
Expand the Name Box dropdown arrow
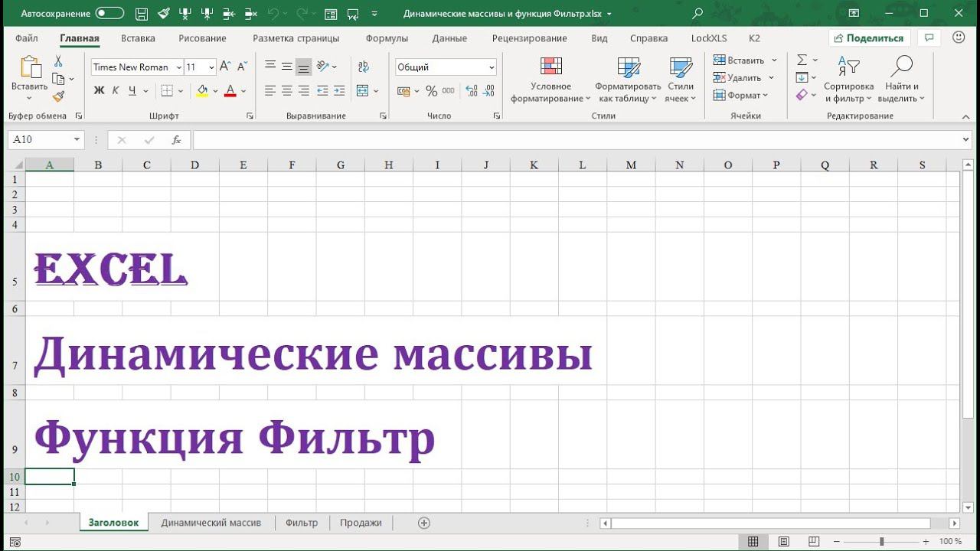[77, 140]
